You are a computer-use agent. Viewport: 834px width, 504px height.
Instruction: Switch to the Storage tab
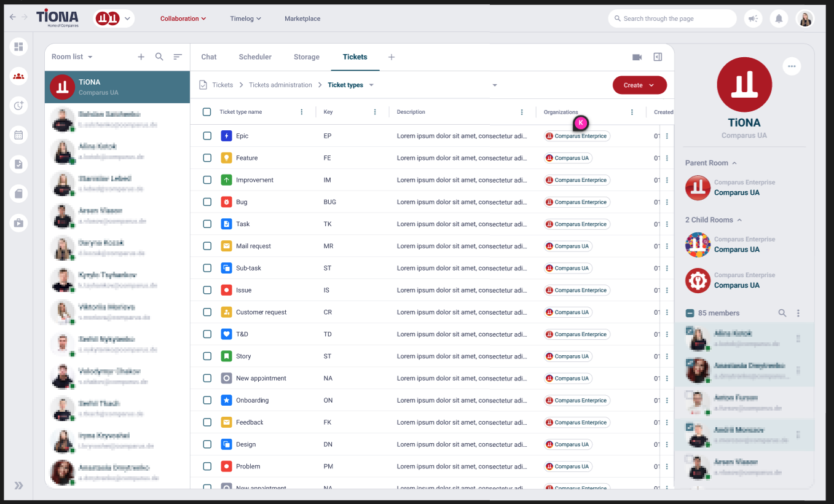tap(307, 57)
